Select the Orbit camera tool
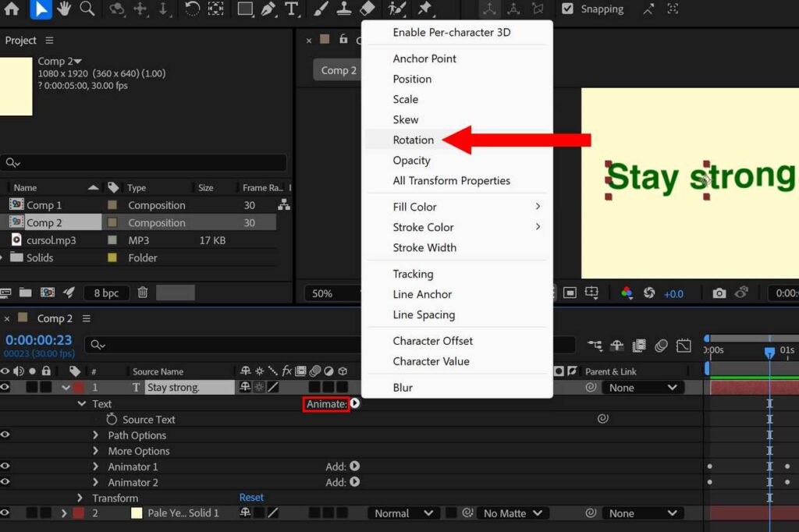The width and height of the screenshot is (799, 532). [x=117, y=9]
